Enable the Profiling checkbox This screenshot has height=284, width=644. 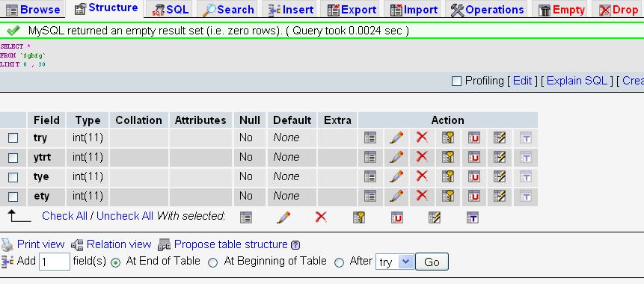click(x=456, y=81)
